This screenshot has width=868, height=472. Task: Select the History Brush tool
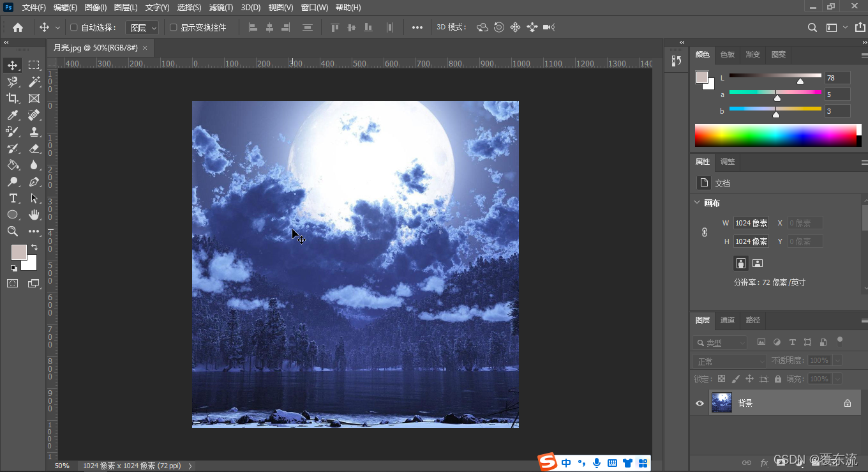tap(13, 148)
